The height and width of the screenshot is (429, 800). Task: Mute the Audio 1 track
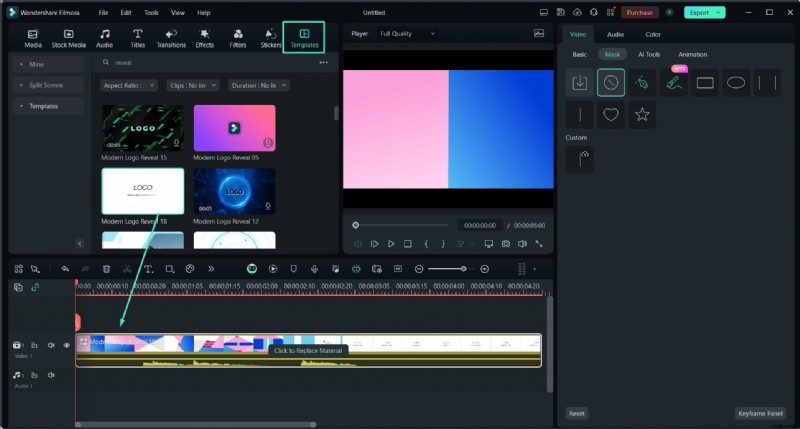(50, 375)
